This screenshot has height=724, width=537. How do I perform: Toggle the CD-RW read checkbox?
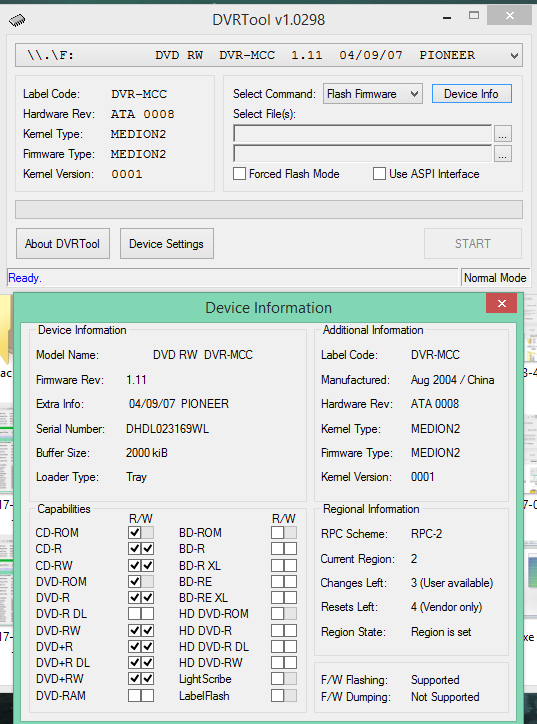[134, 565]
